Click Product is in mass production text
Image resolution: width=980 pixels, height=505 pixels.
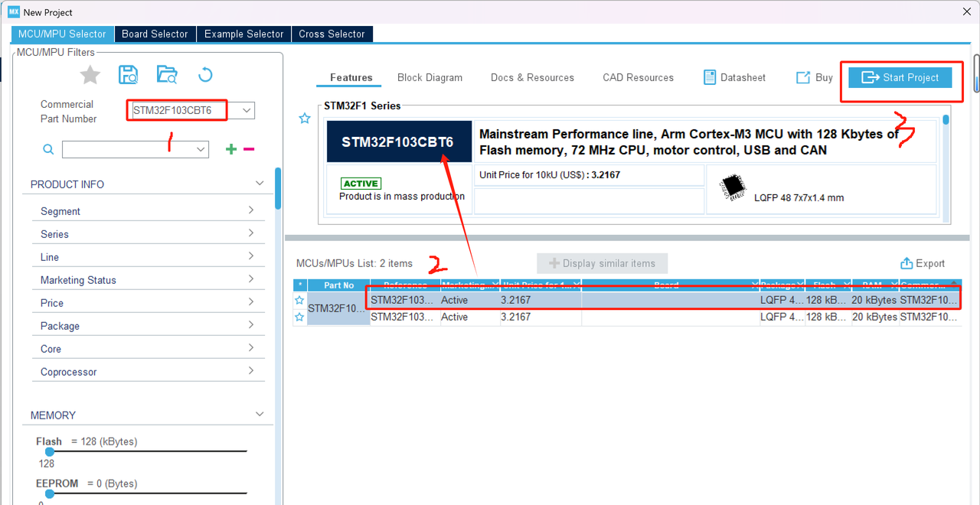[x=402, y=197]
